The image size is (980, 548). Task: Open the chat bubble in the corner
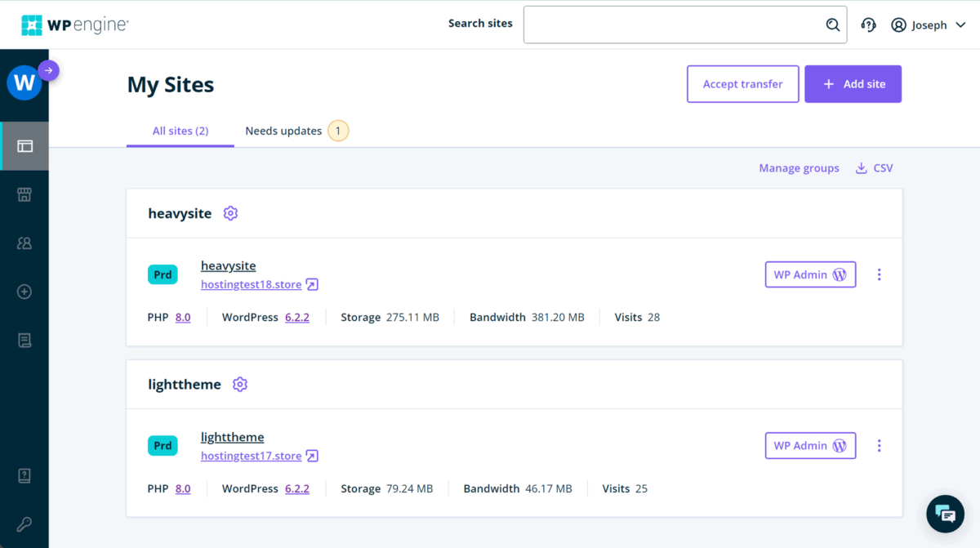point(945,514)
